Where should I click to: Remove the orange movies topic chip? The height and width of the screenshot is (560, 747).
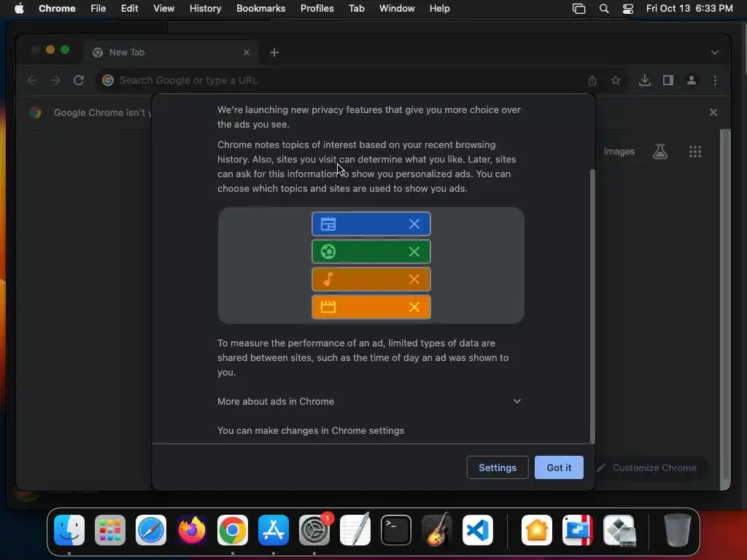click(414, 307)
